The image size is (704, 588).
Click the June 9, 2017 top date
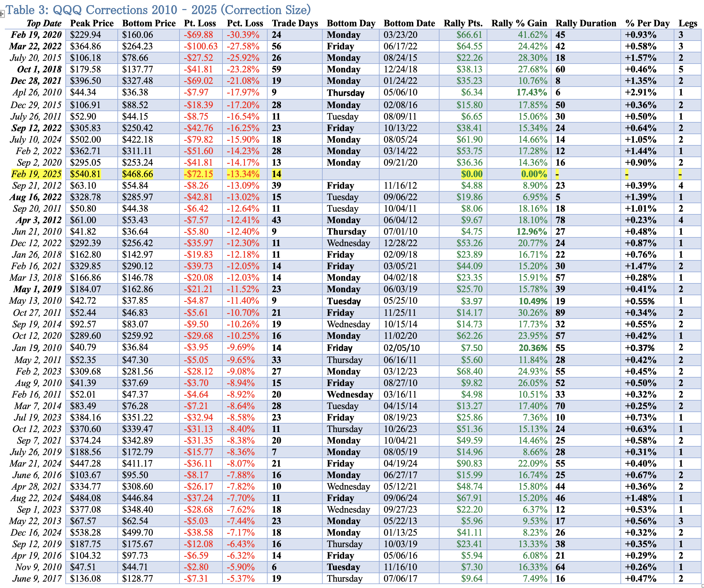coord(37,579)
